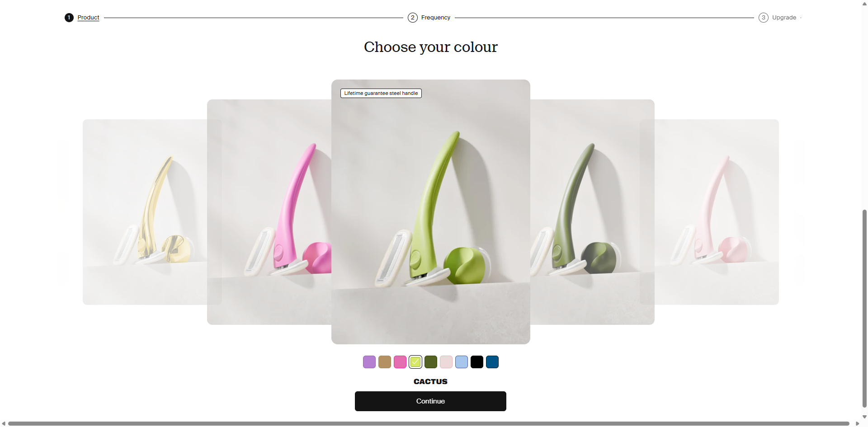Click the step 3 circle icon
The height and width of the screenshot is (427, 868).
[x=764, y=18]
